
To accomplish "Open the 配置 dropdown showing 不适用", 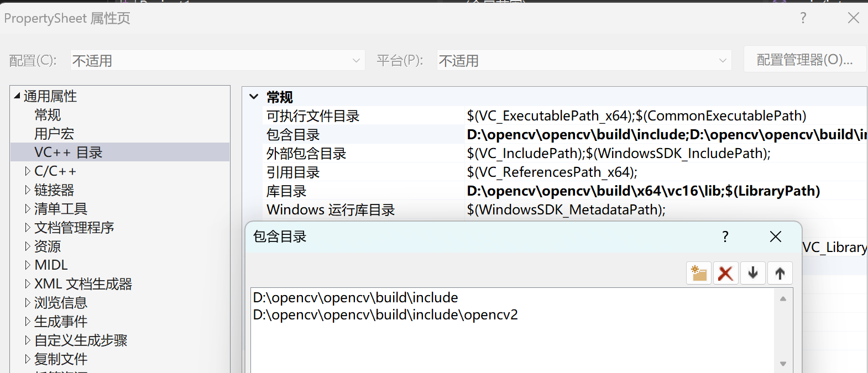I will 356,60.
